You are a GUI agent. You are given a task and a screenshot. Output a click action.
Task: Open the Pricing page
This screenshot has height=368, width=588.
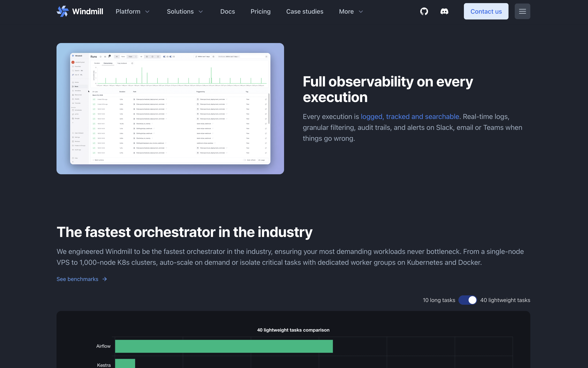click(x=260, y=11)
